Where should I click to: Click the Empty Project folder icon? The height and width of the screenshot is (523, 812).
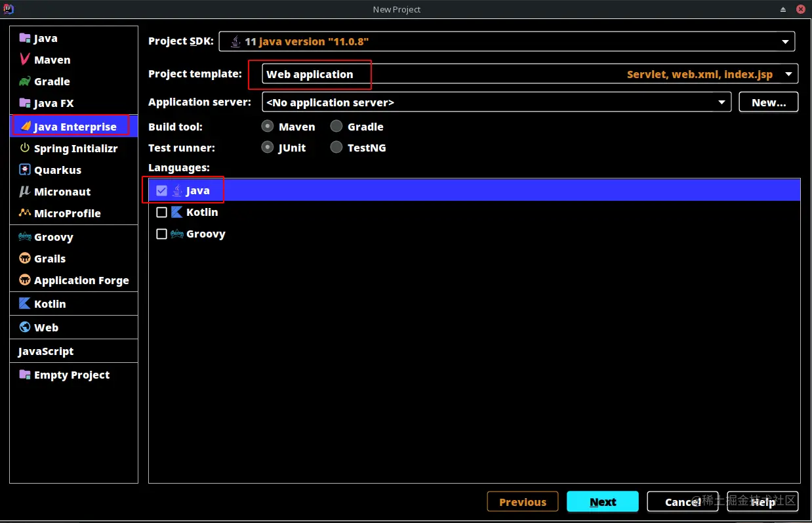coord(25,375)
